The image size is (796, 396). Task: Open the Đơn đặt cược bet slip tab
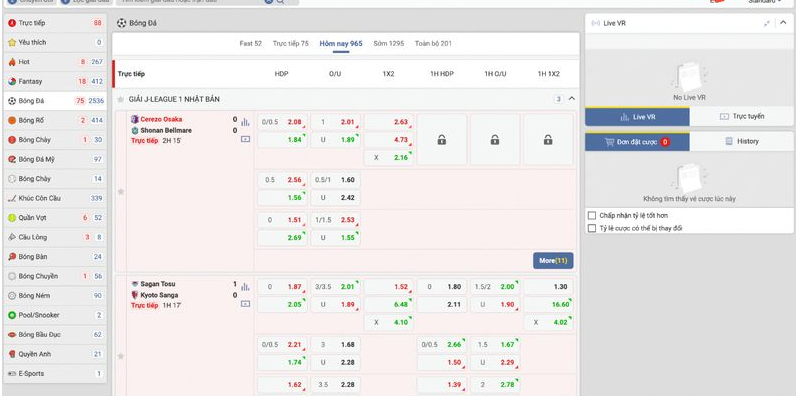[637, 142]
